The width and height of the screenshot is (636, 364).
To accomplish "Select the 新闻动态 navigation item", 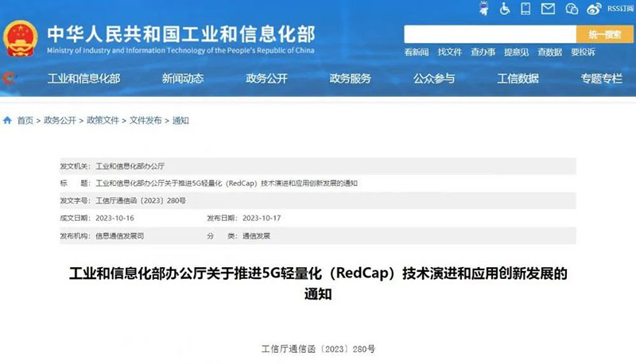I will [182, 79].
